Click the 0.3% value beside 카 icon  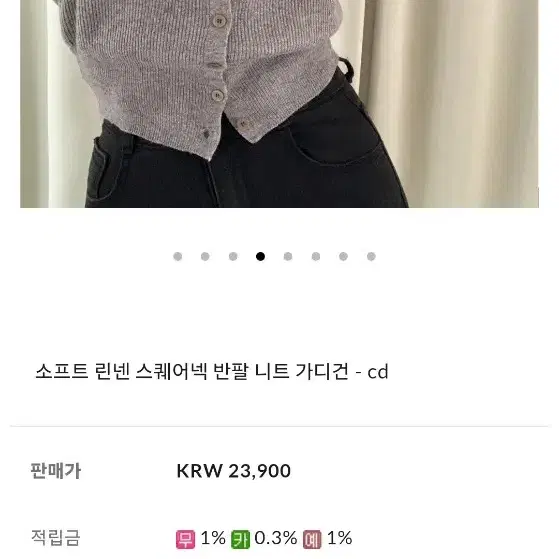pyautogui.click(x=276, y=538)
